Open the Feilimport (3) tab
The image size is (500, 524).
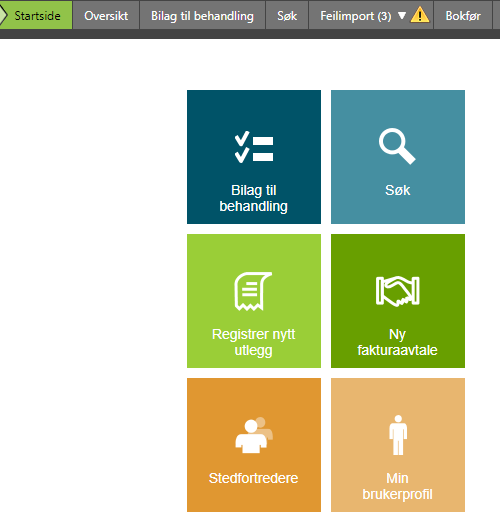(x=371, y=15)
